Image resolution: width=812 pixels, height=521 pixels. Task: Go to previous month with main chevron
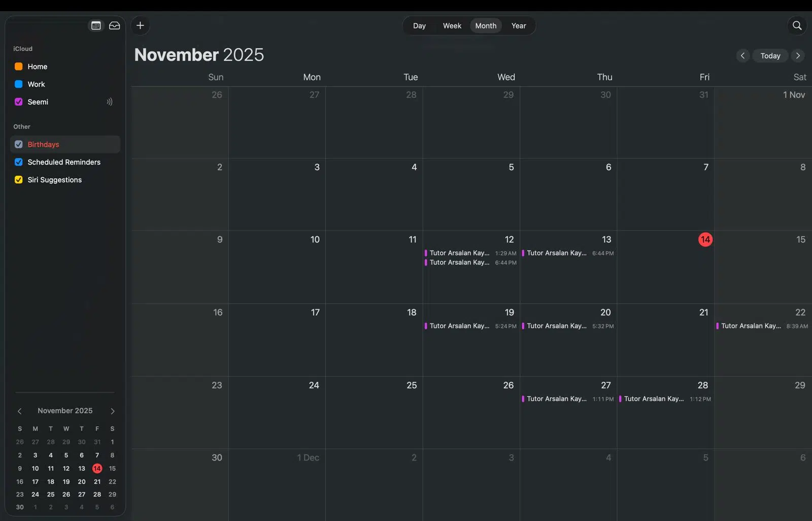click(x=742, y=56)
